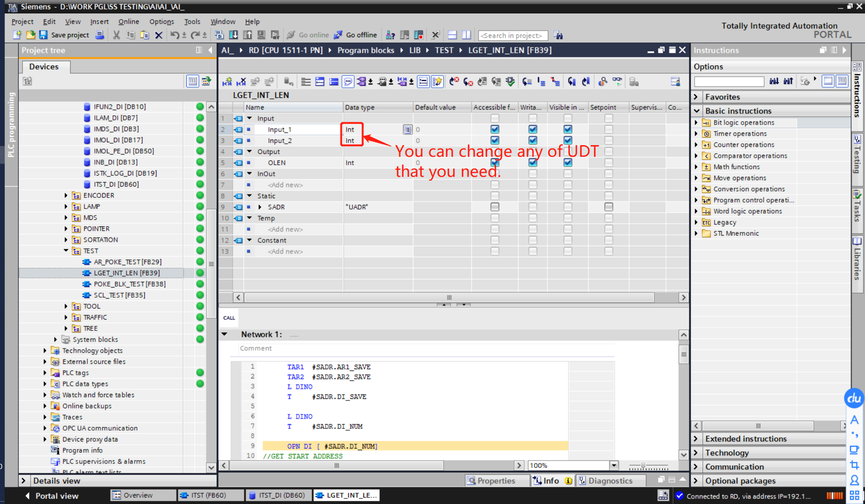The width and height of the screenshot is (865, 504).
Task: Switch to Portal view
Action: click(52, 496)
